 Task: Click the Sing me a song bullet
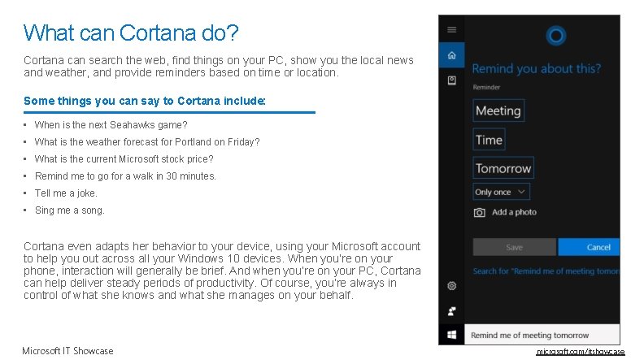[70, 210]
